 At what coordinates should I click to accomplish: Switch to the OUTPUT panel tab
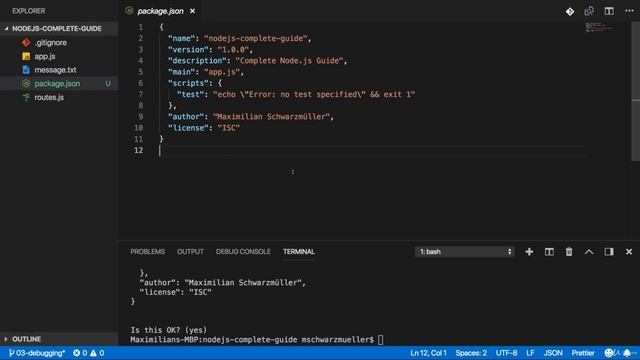[x=190, y=251]
